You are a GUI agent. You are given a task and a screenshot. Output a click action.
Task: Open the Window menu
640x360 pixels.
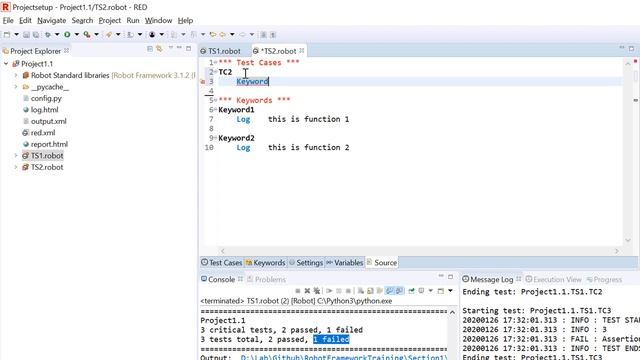pyautogui.click(x=158, y=20)
